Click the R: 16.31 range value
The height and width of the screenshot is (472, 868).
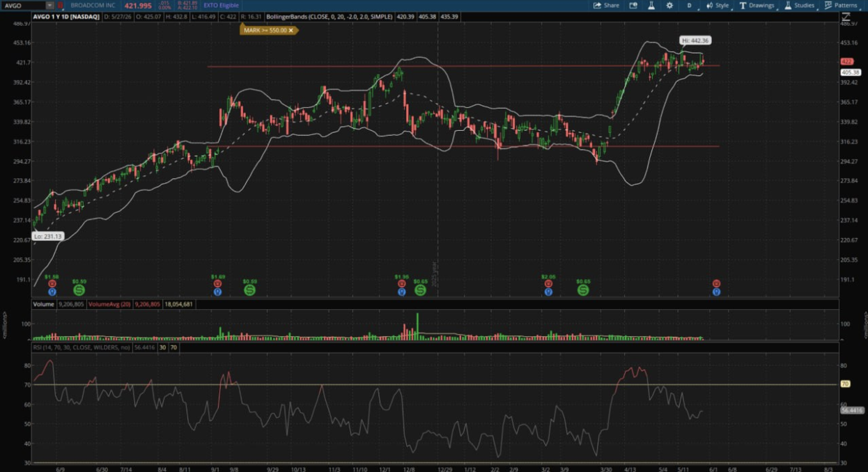251,17
